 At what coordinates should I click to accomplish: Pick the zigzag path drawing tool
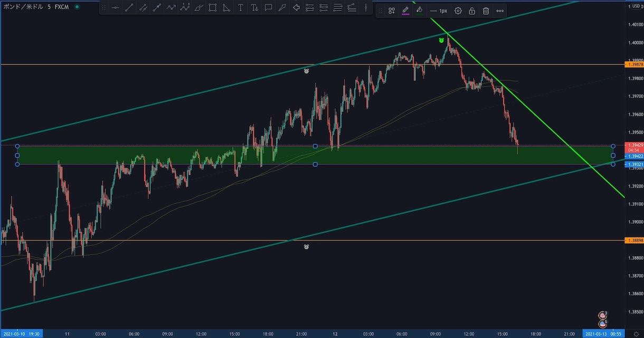171,8
